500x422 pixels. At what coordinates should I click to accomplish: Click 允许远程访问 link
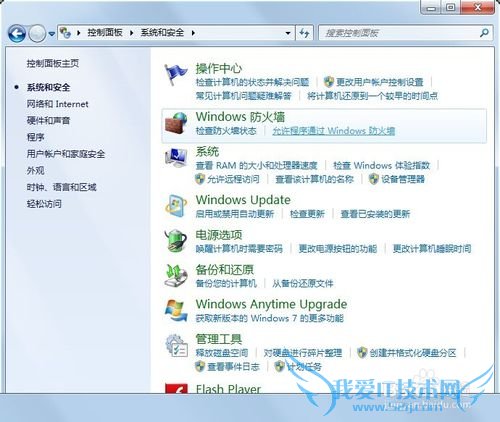pos(233,179)
